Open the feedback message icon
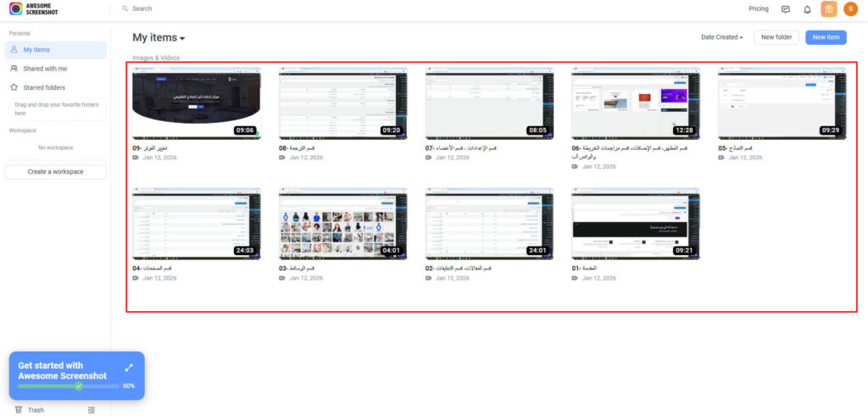 point(785,8)
